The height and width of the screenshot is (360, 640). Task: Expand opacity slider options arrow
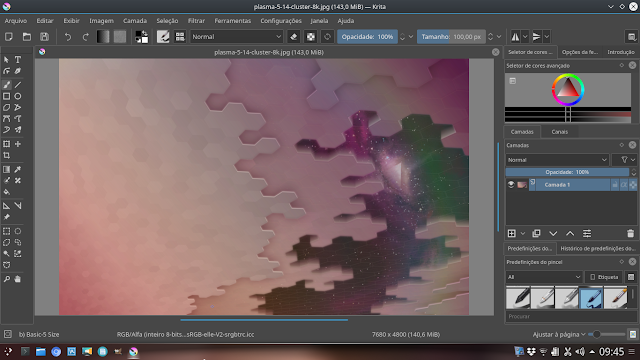pos(411,37)
